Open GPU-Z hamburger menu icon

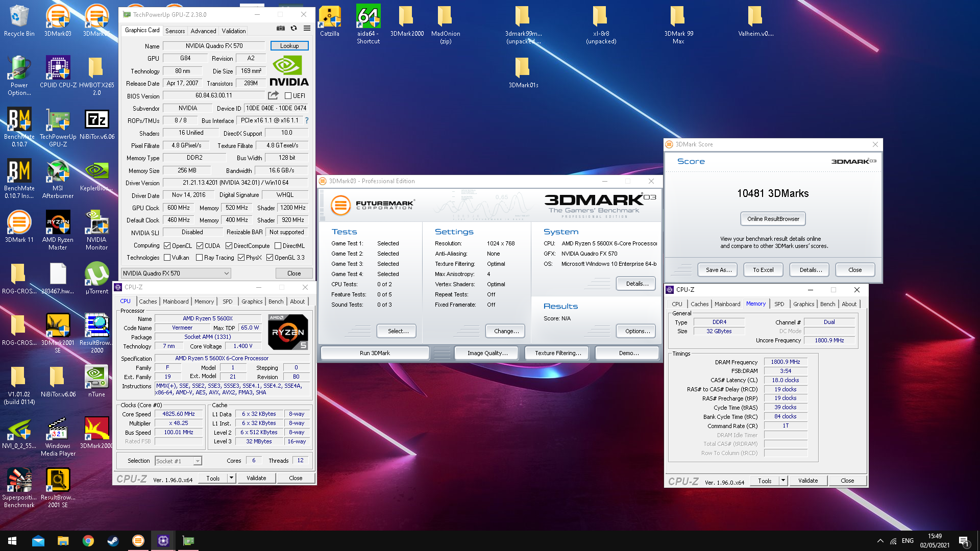tap(307, 29)
